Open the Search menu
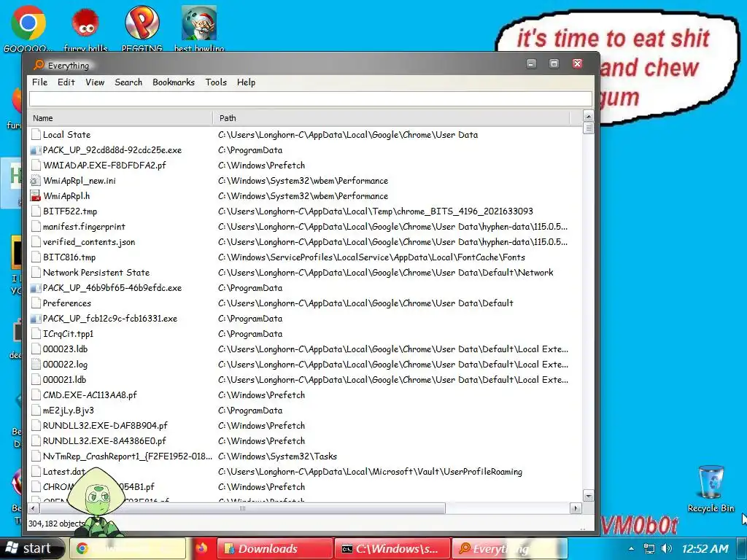Screen dimensions: 747x560 (x=128, y=82)
